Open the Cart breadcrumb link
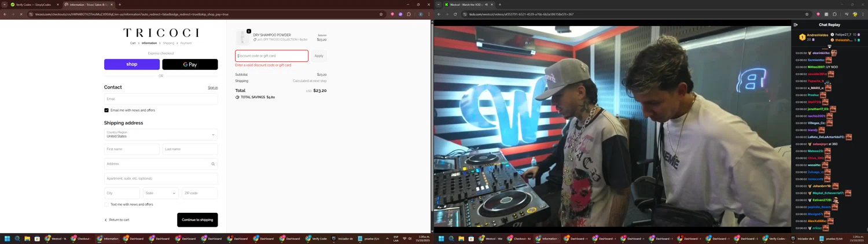This screenshot has width=868, height=244. [133, 43]
